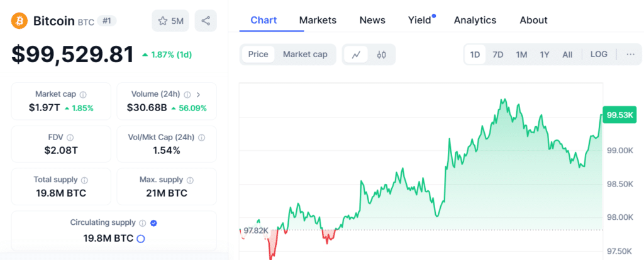Select the 1Y time range

(545, 55)
